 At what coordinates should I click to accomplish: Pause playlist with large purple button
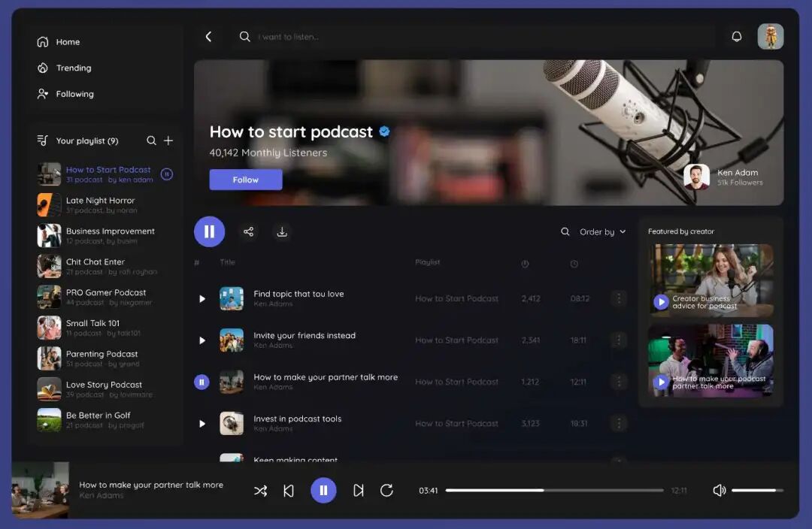click(x=209, y=231)
